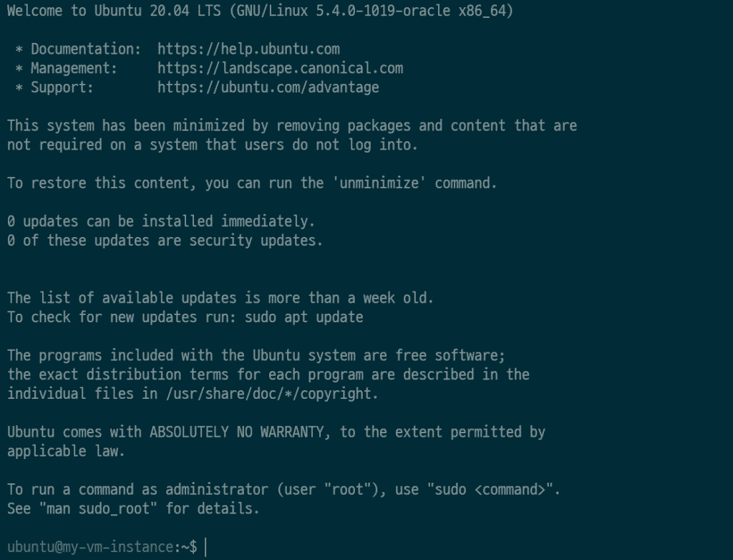Click the 'Support:' label

(62, 87)
